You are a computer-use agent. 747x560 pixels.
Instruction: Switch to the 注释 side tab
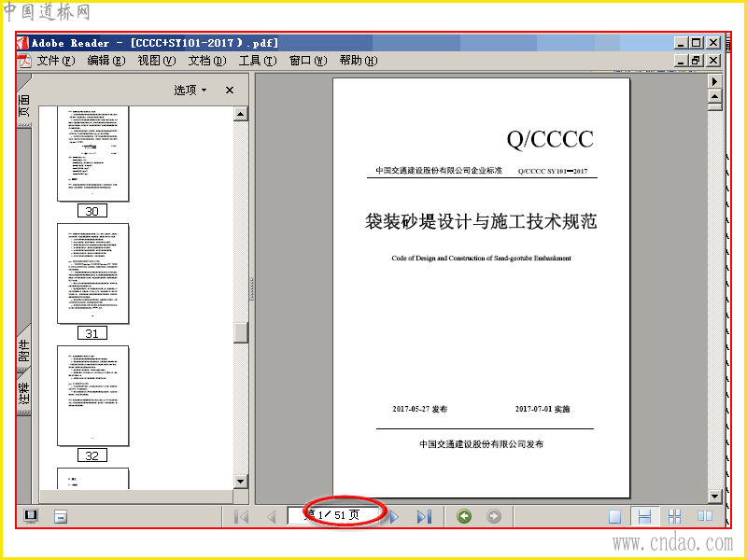tap(24, 393)
